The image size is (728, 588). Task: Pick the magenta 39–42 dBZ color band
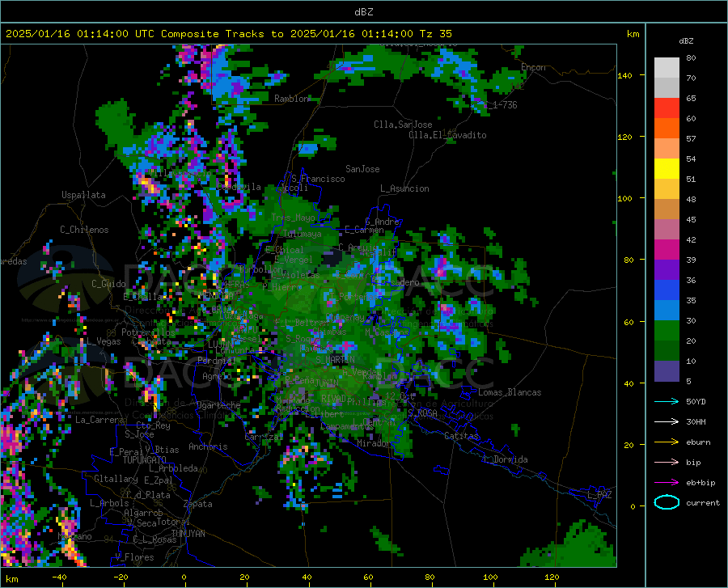pyautogui.click(x=667, y=250)
